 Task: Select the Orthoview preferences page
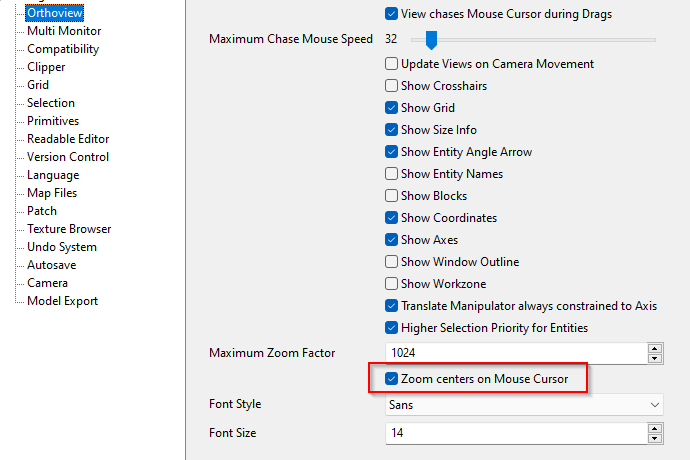(x=55, y=13)
